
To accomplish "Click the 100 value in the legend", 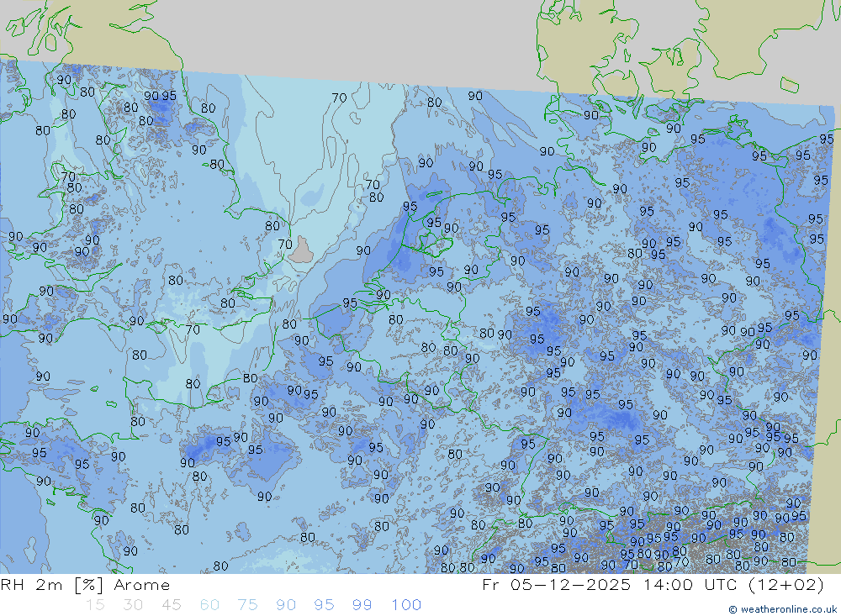I will (406, 605).
